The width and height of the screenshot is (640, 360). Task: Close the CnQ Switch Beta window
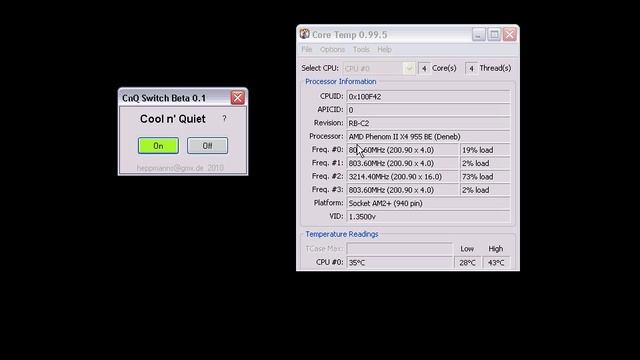click(x=238, y=98)
